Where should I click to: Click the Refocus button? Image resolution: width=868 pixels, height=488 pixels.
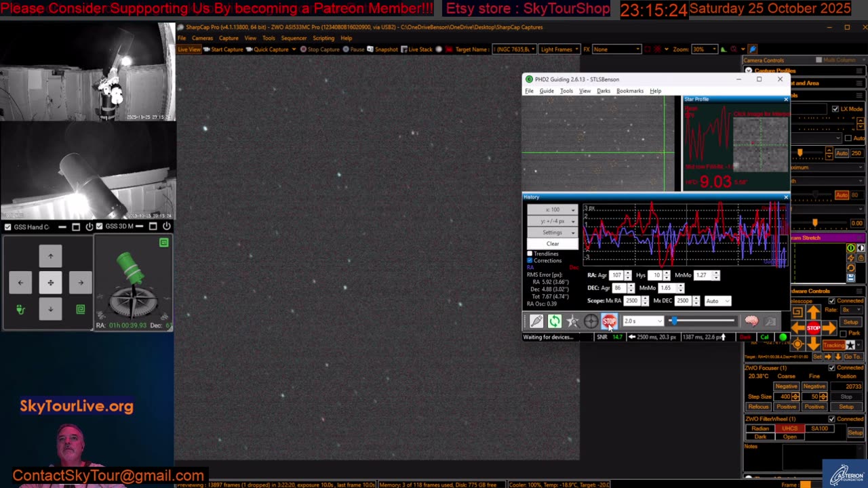click(758, 407)
